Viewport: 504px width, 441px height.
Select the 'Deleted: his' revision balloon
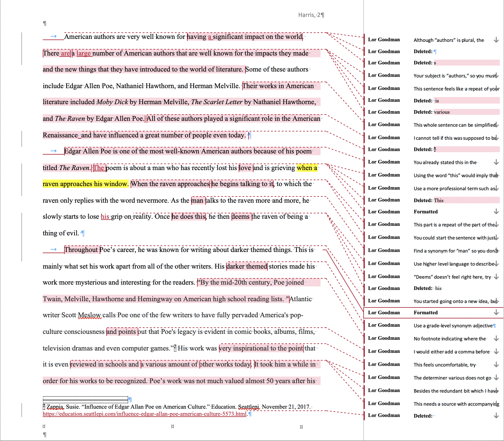433,288
